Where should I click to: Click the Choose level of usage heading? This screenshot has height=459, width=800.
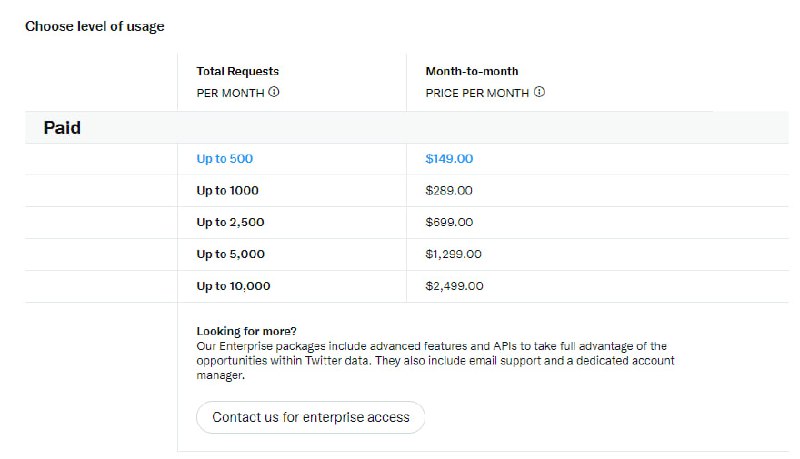[95, 27]
